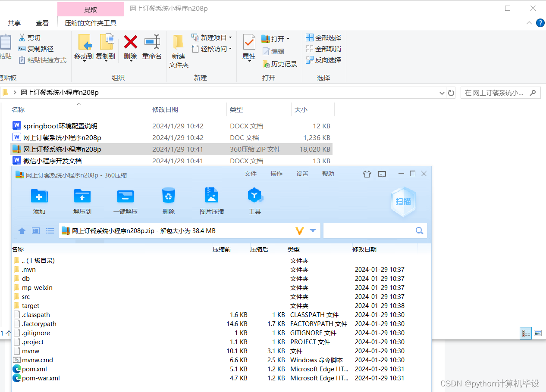Click Paste shortcut (粘贴快捷方式) in ribbon
This screenshot has height=392, width=546.
(x=42, y=60)
